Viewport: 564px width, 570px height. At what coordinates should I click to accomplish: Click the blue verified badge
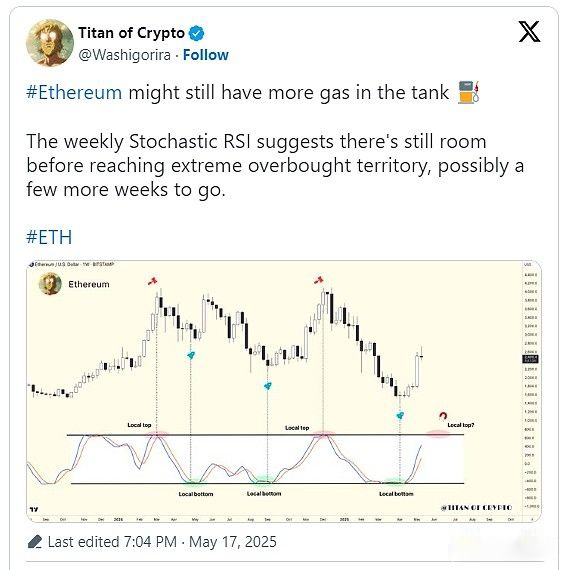click(x=197, y=33)
